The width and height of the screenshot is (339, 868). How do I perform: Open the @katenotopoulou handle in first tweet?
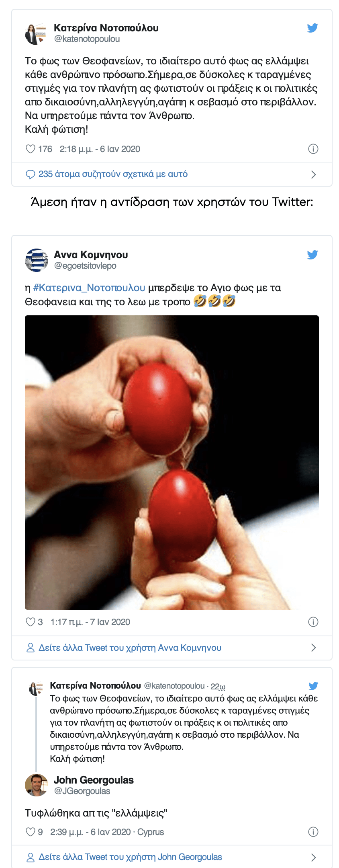point(87,39)
